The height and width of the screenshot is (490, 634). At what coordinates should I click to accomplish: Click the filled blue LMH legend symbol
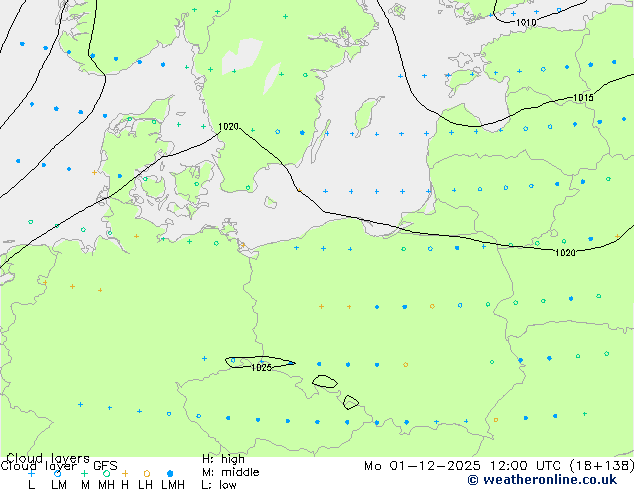pyautogui.click(x=171, y=473)
